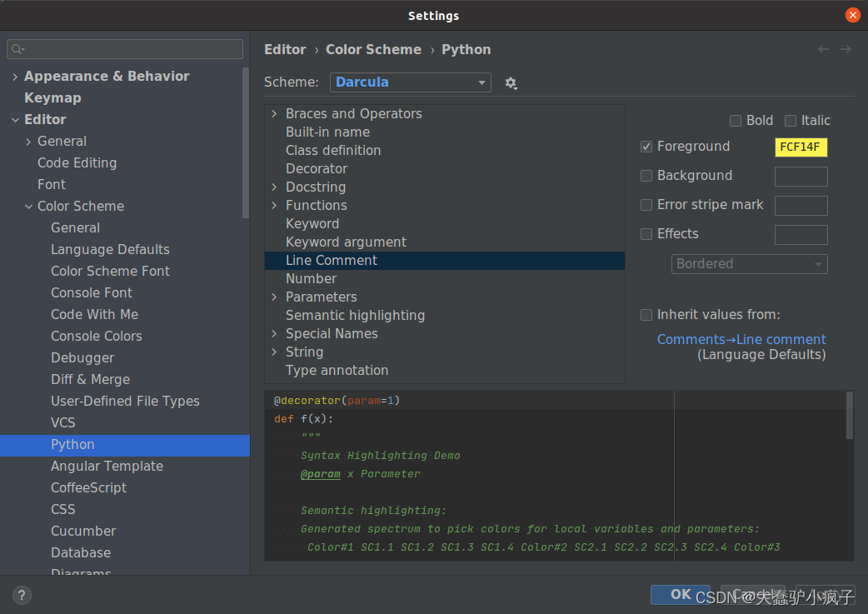Image resolution: width=868 pixels, height=614 pixels.
Task: Click the help question mark icon
Action: coord(21,595)
